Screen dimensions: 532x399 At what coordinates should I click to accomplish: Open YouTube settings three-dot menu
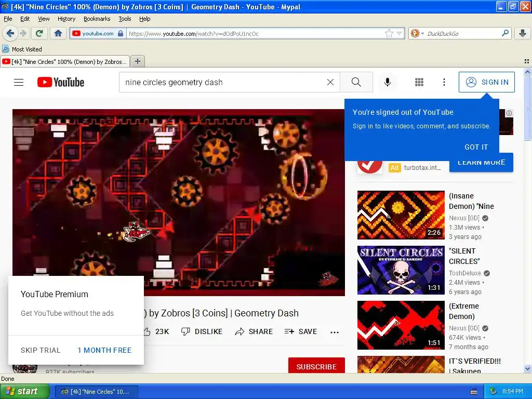tap(444, 82)
